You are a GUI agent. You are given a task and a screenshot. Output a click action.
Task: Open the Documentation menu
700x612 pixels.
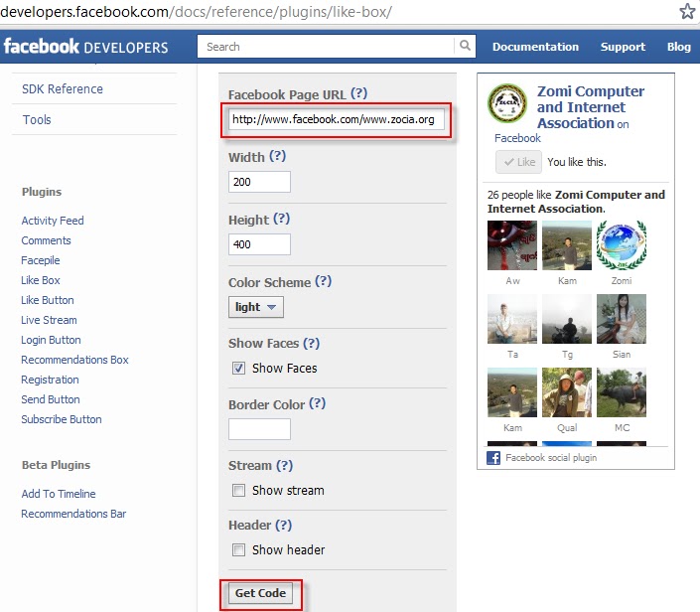click(535, 47)
